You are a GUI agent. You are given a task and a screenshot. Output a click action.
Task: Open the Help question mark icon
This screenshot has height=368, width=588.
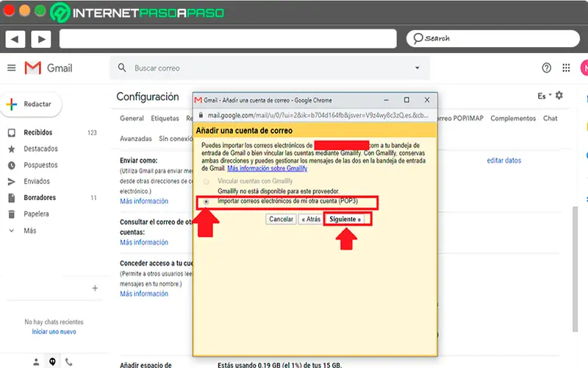[546, 68]
